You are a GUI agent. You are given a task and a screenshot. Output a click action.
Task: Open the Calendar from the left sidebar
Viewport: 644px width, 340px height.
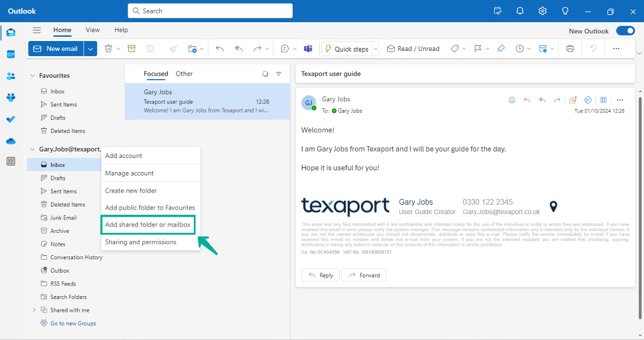pyautogui.click(x=11, y=54)
